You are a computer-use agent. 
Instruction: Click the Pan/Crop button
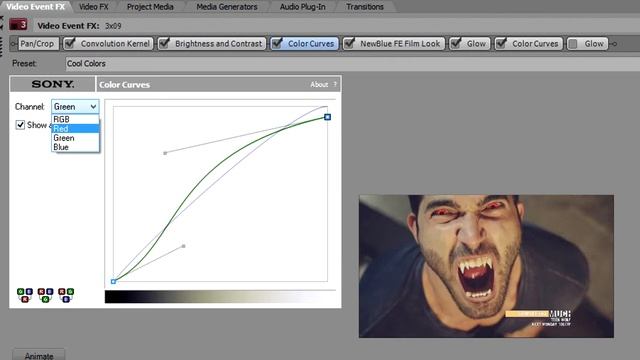(x=38, y=44)
